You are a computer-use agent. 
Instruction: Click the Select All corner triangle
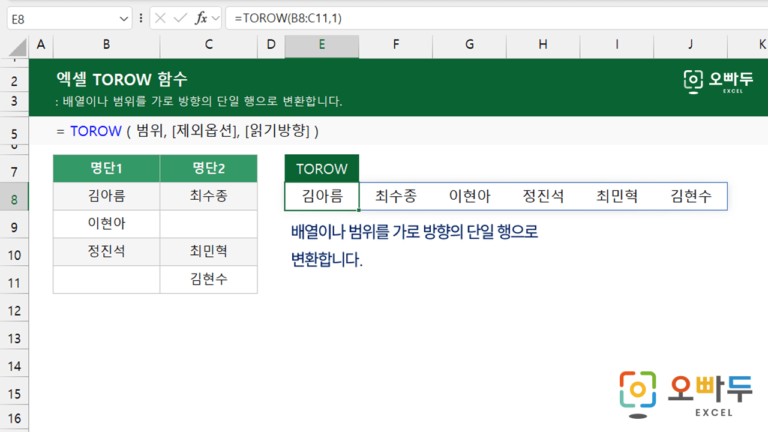(18, 48)
